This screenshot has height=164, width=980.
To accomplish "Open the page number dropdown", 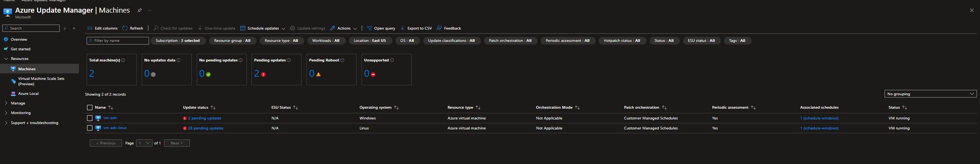I will 144,143.
